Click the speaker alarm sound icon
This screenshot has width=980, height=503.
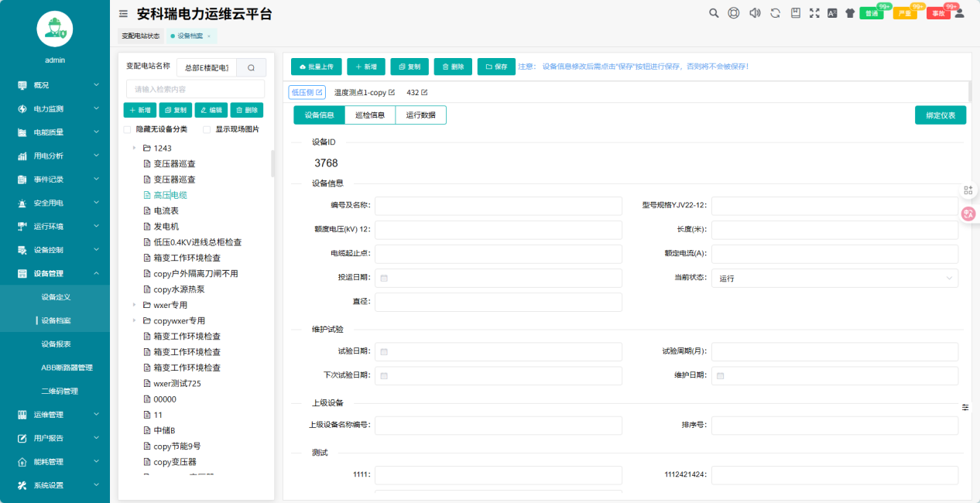click(756, 13)
